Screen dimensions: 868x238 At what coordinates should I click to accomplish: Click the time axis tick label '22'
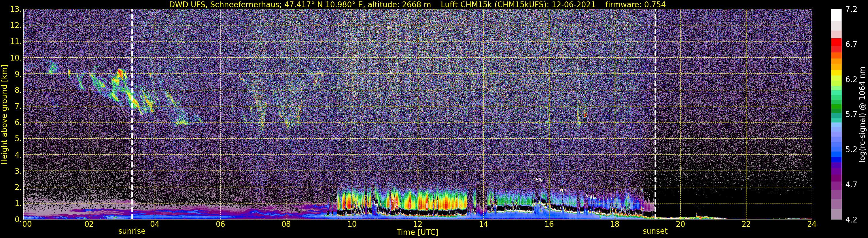[746, 224]
